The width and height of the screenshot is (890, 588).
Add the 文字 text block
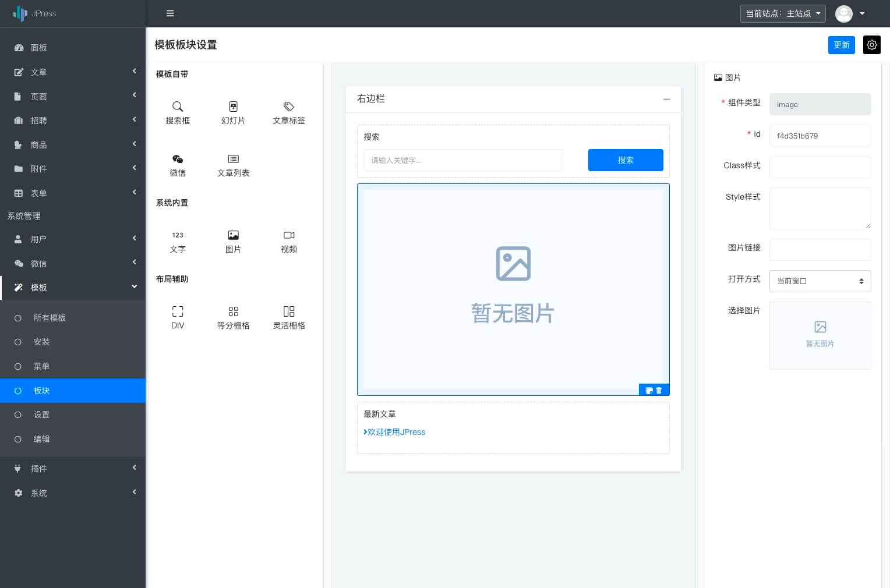tap(178, 242)
